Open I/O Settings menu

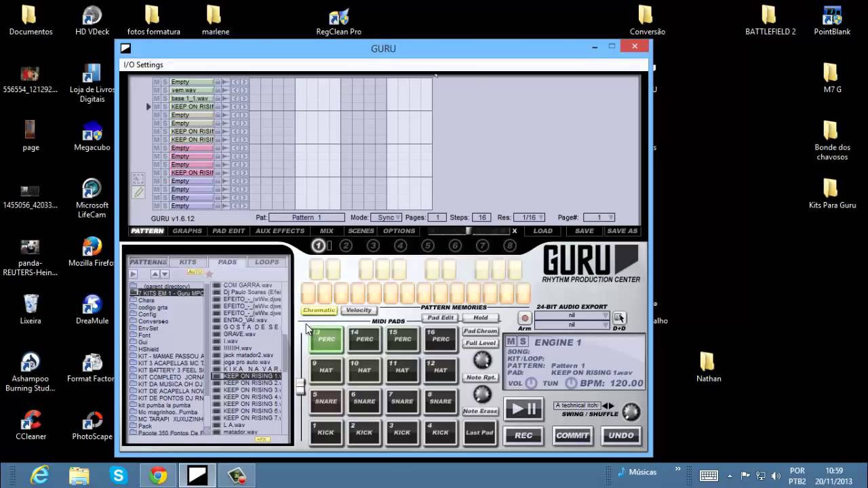pos(143,65)
